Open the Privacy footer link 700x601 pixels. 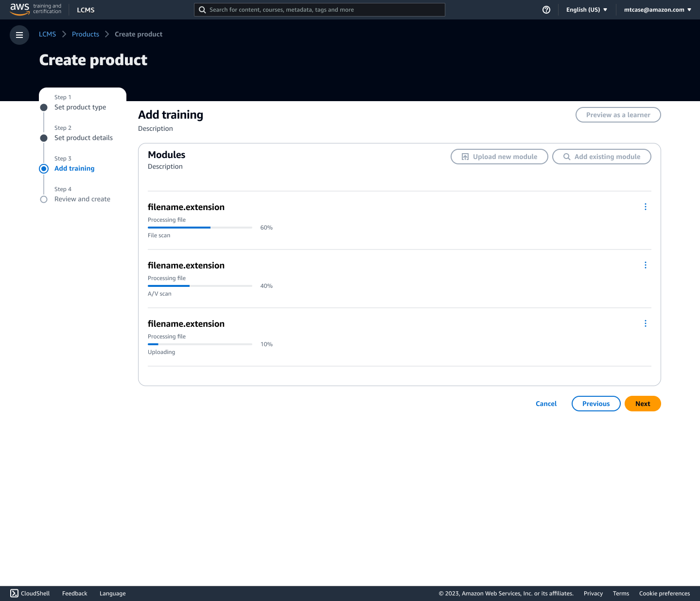point(593,593)
